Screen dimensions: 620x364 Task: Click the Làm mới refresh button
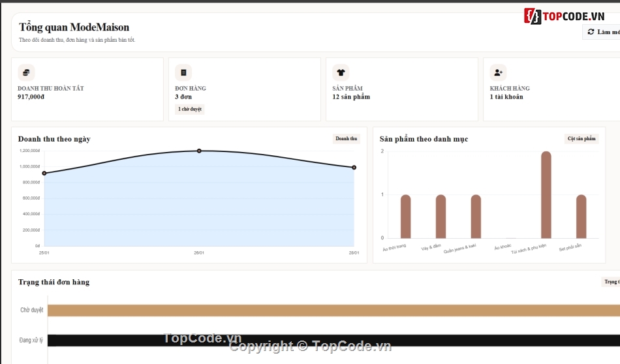coord(602,31)
